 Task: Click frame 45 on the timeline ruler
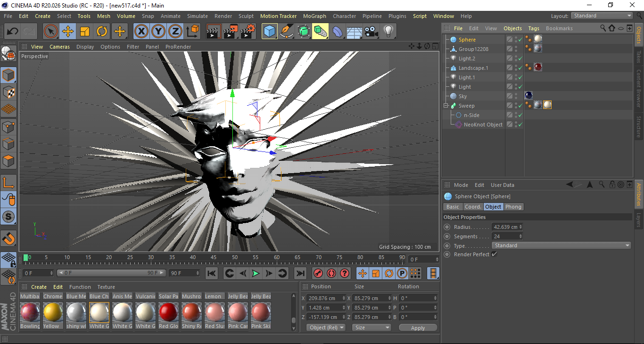click(214, 258)
